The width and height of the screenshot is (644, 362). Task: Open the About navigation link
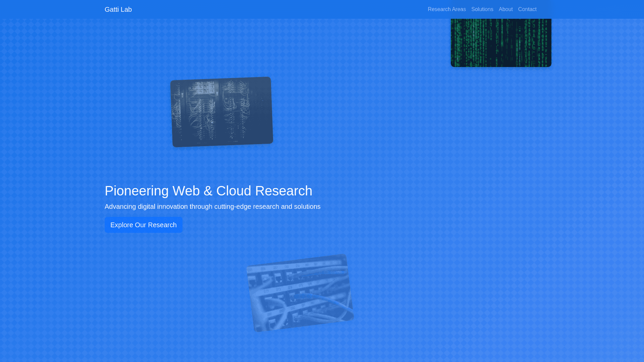coord(505,9)
